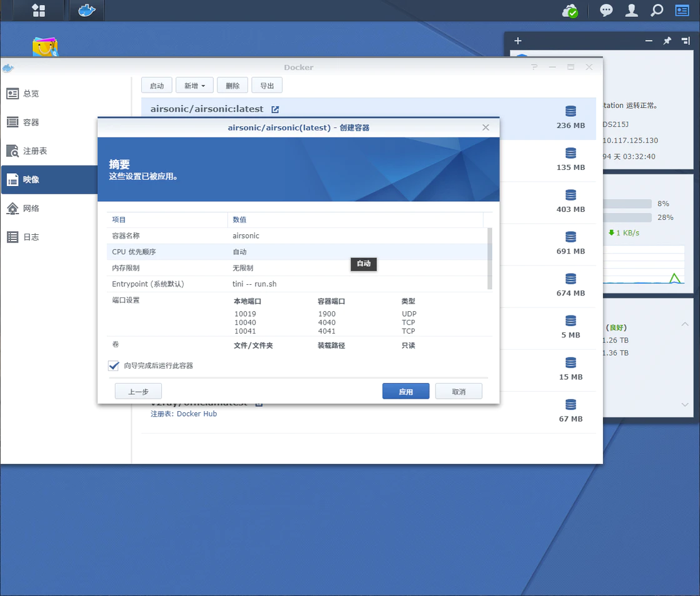
Task: Collapse the storage widget chevron
Action: (685, 324)
